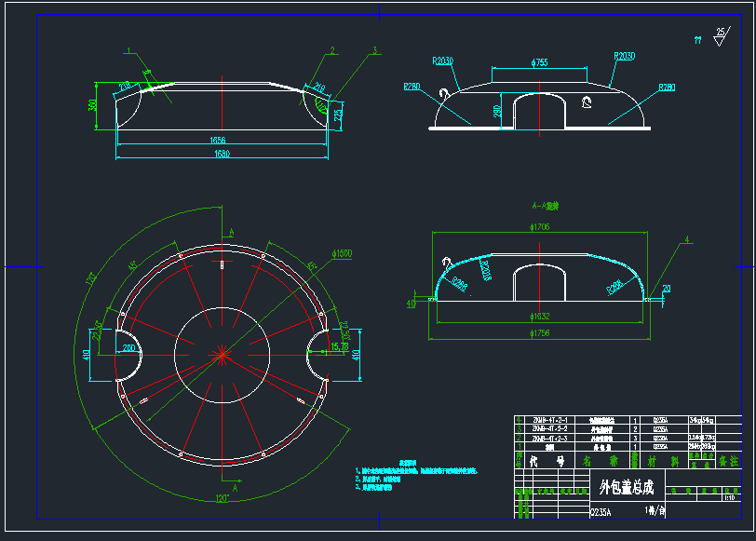
Task: Click the 材料 column header
Action: coord(663,462)
